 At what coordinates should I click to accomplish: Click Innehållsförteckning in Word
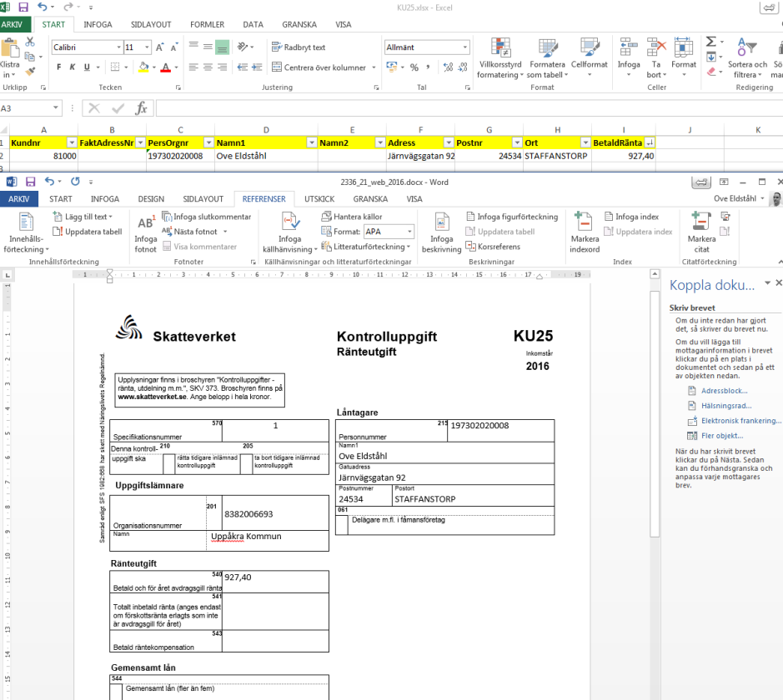26,232
